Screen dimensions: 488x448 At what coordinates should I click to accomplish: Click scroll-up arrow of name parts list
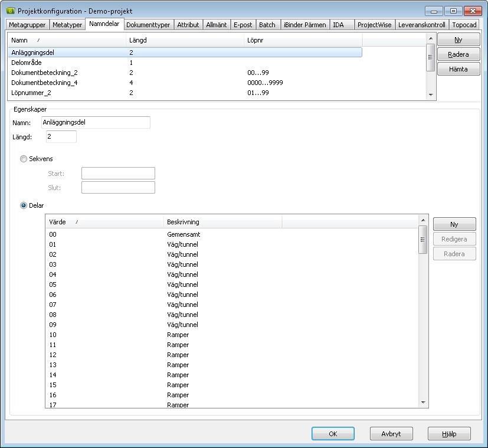pyautogui.click(x=431, y=38)
